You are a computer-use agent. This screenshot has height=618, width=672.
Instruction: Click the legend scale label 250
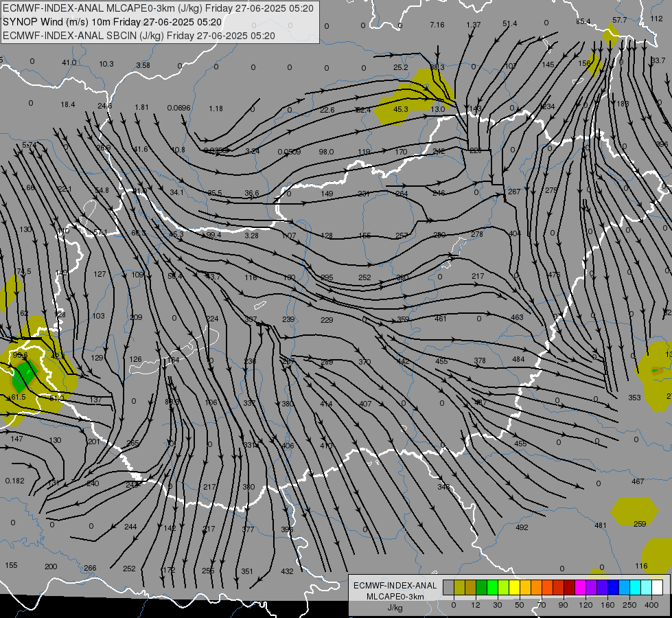[x=629, y=605]
